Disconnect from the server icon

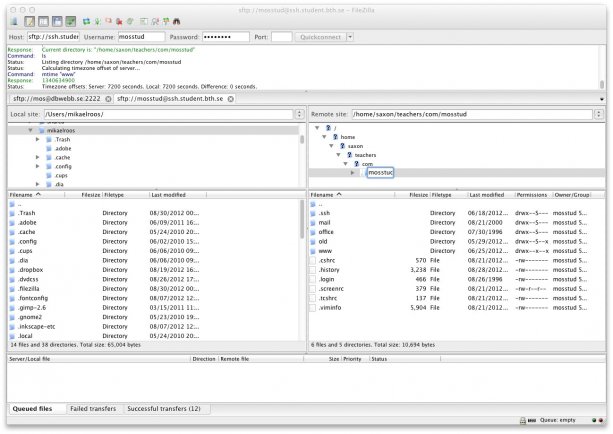pos(119,22)
